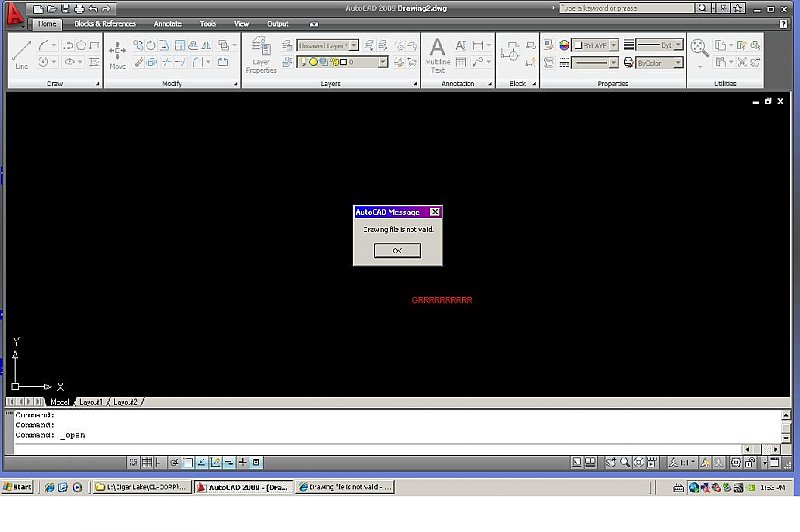Select the Move tool in Modify panel

117,55
